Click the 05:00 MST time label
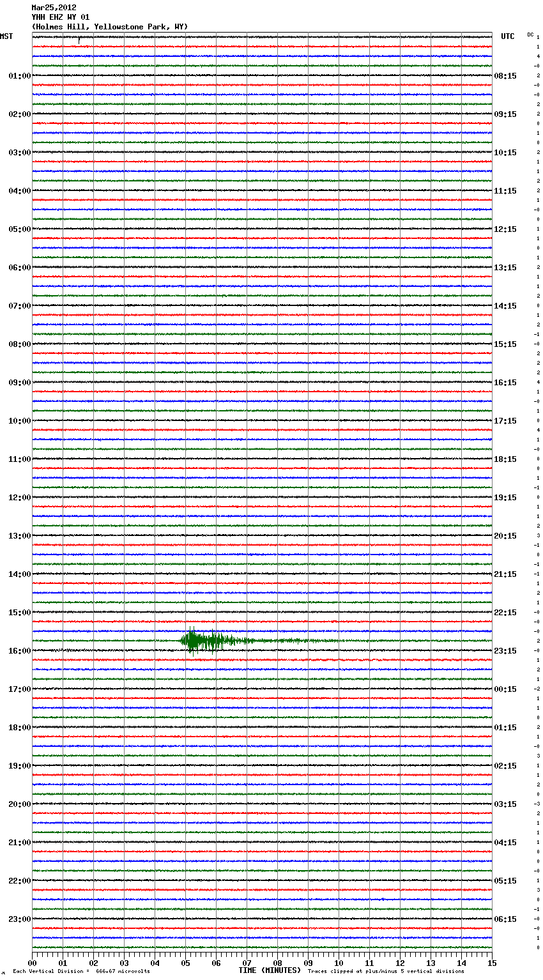Viewport: 543px width, 980px height. click(20, 229)
